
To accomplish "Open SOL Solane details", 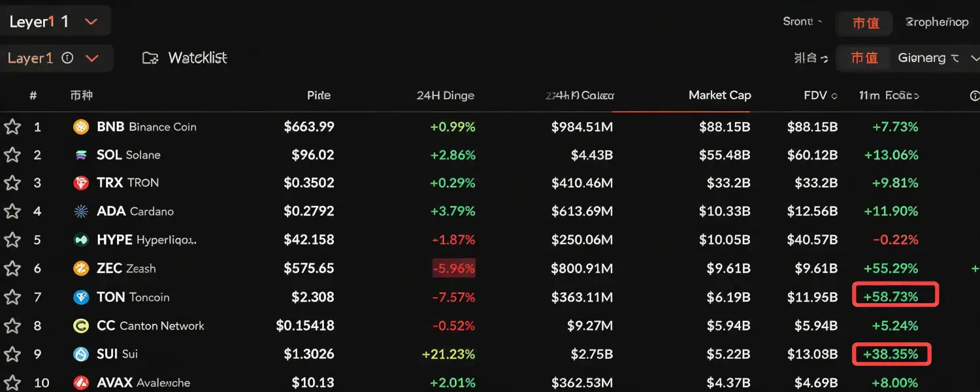I will (x=128, y=155).
